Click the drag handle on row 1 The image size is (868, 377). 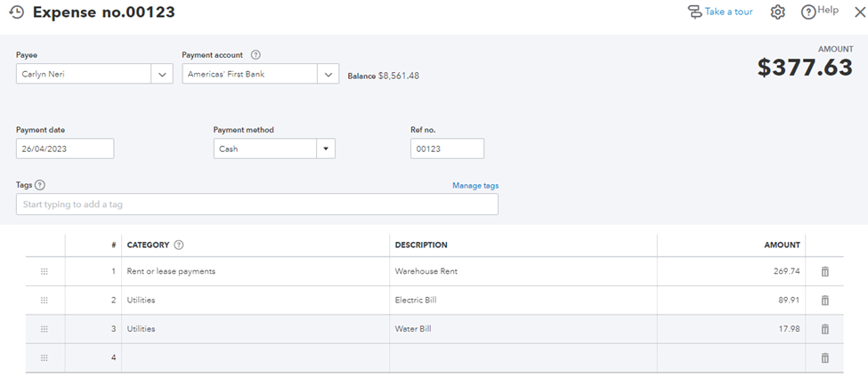[x=45, y=271]
